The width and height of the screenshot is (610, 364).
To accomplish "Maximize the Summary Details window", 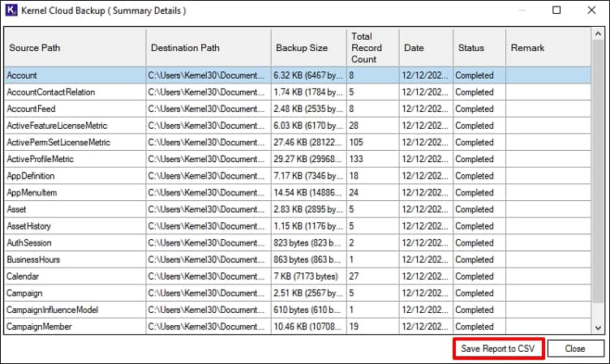I will pyautogui.click(x=556, y=10).
